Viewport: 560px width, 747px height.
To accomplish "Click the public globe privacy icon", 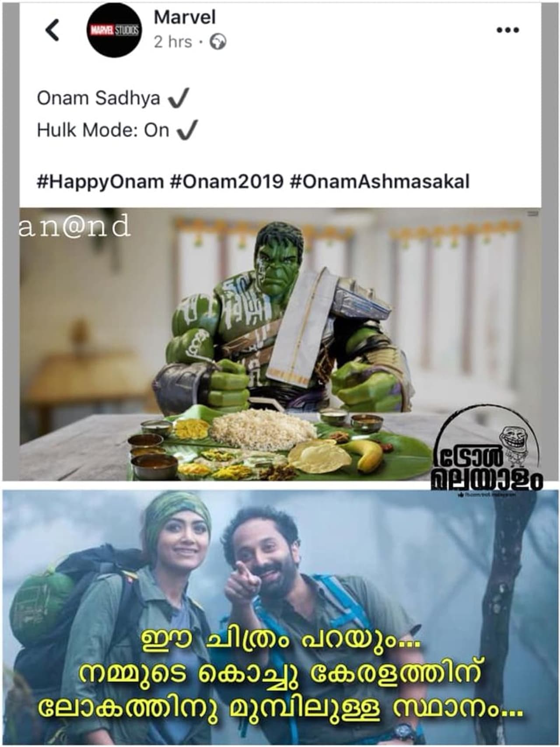I will click(x=218, y=42).
